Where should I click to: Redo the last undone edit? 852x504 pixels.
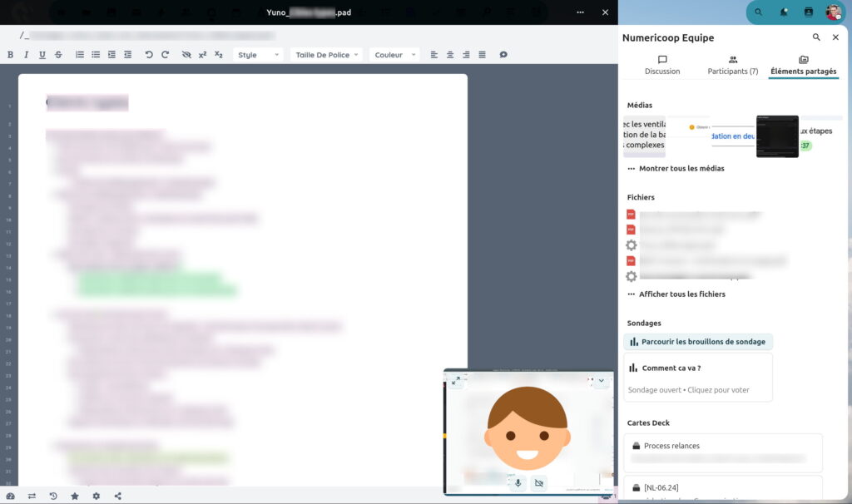click(x=166, y=55)
